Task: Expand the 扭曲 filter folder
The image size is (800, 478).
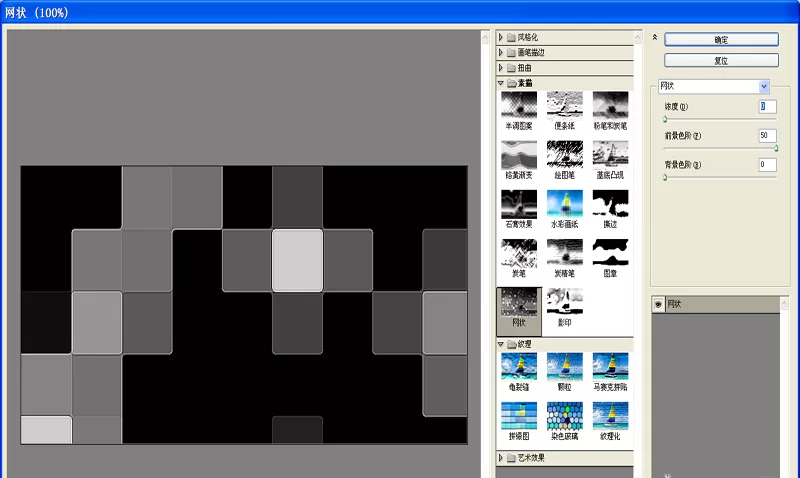Action: [x=501, y=68]
